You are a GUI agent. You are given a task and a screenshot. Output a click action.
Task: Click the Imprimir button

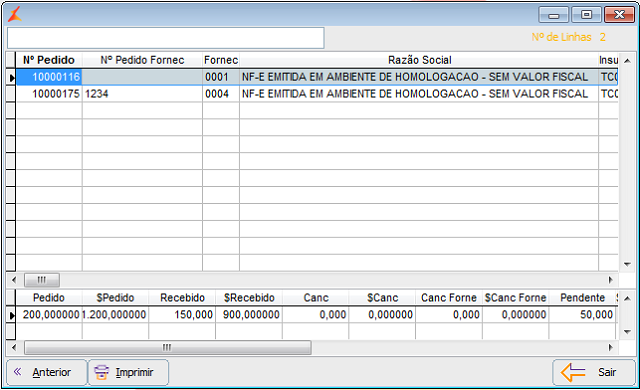128,372
